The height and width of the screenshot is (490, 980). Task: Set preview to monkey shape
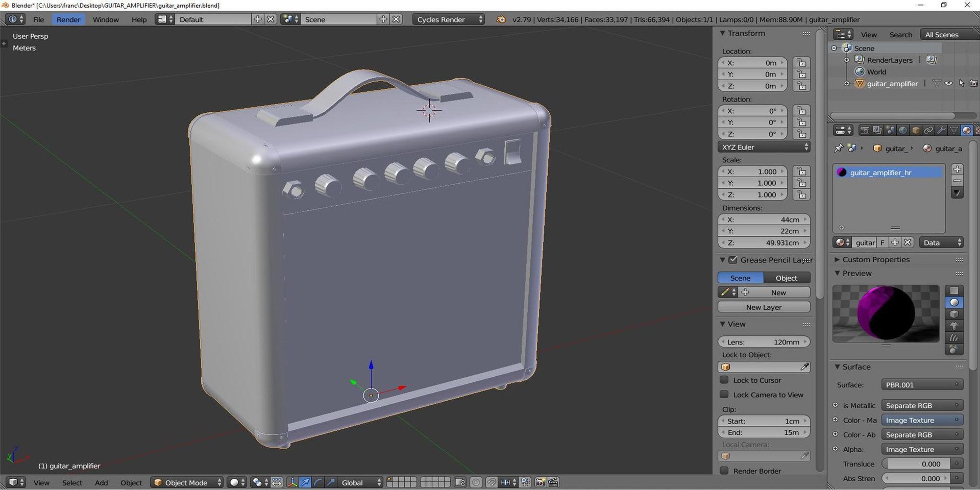pyautogui.click(x=954, y=326)
